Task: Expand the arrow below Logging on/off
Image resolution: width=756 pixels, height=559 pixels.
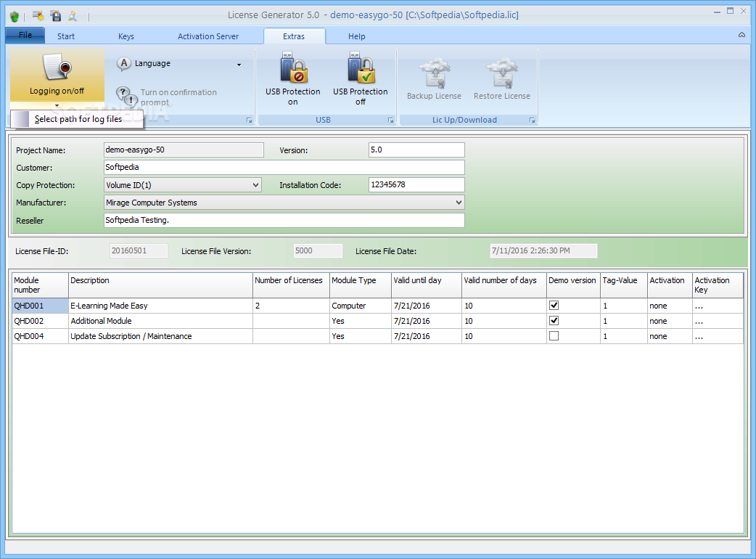Action: click(x=57, y=105)
